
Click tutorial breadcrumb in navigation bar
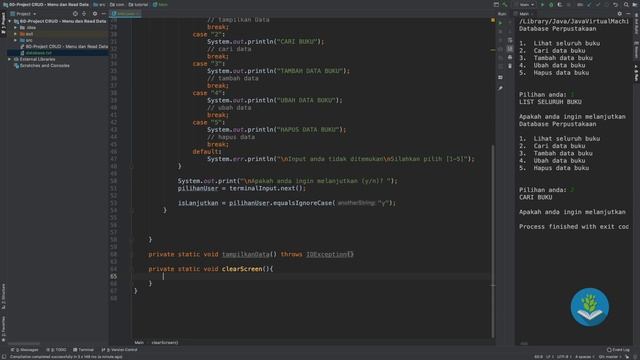click(x=138, y=4)
